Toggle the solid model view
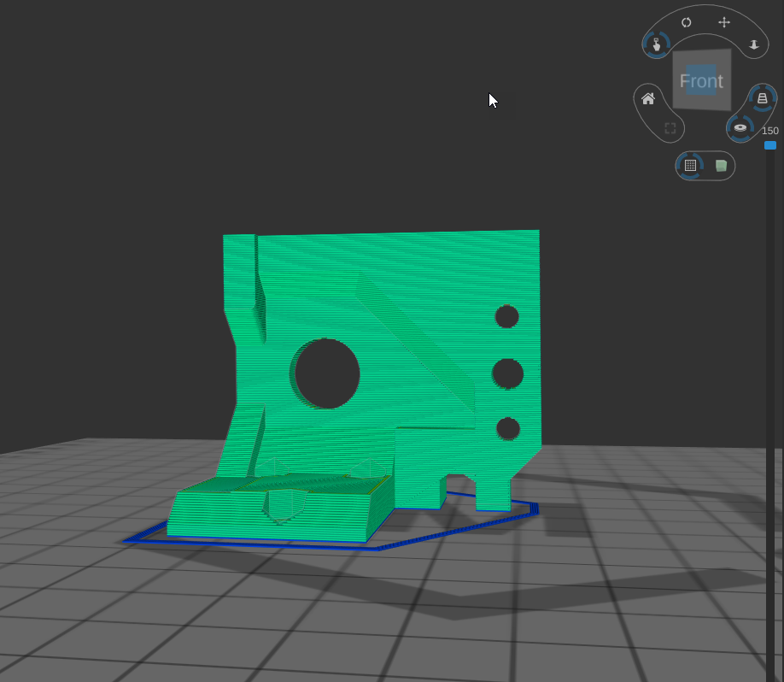This screenshot has width=784, height=682. point(721,165)
